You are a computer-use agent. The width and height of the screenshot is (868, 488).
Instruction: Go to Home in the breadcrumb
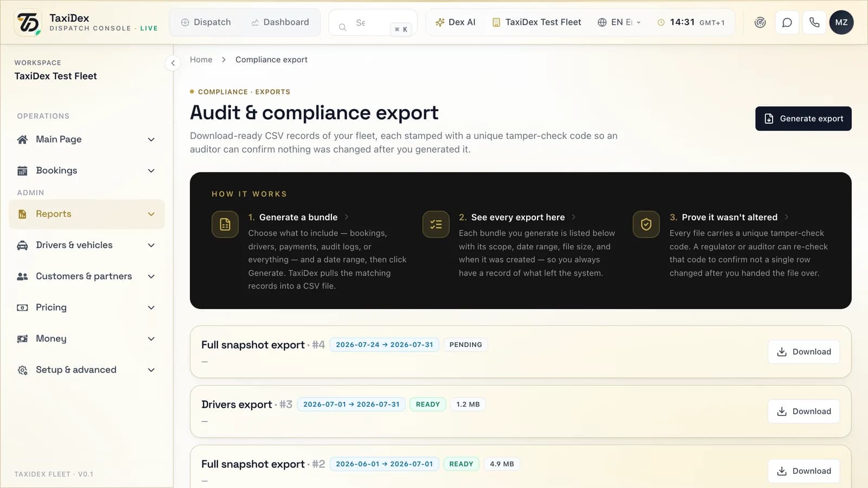pyautogui.click(x=201, y=60)
